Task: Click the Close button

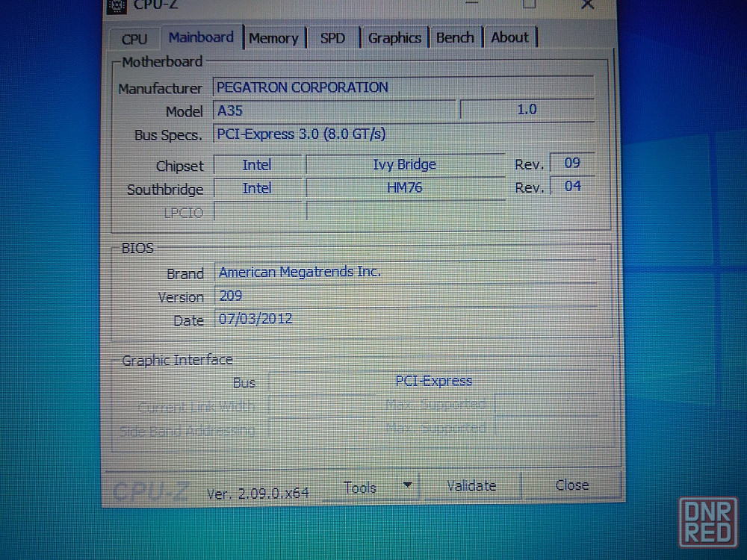Action: [571, 485]
